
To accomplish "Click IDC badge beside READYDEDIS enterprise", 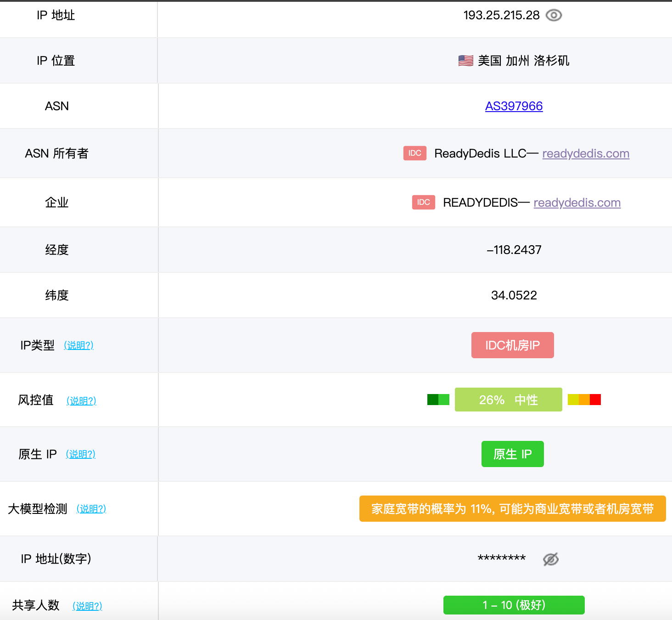I will [x=423, y=203].
